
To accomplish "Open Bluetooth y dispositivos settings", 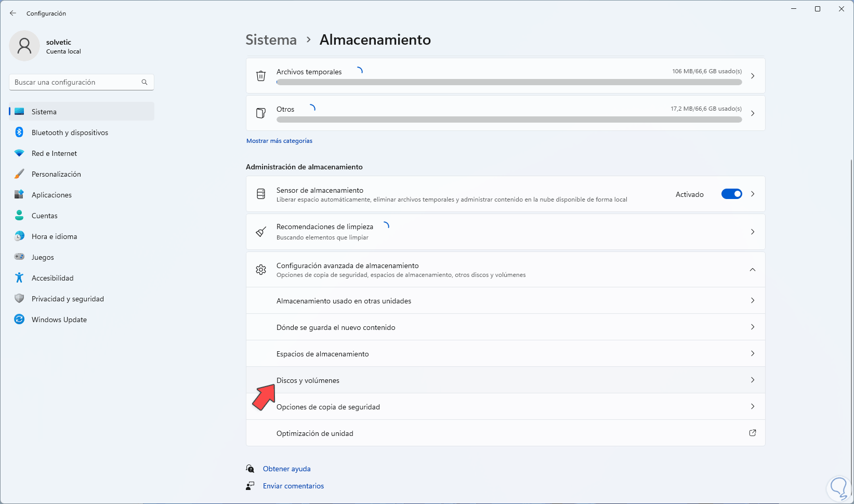I will [x=70, y=132].
